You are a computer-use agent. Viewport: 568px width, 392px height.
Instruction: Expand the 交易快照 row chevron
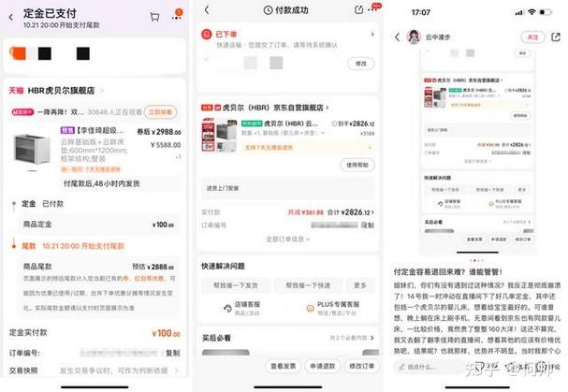[177, 370]
